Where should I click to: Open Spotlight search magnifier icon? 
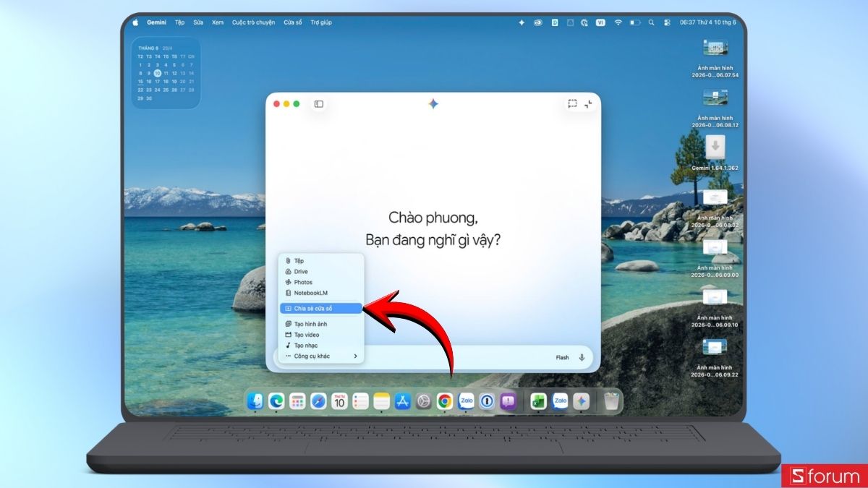pos(652,22)
